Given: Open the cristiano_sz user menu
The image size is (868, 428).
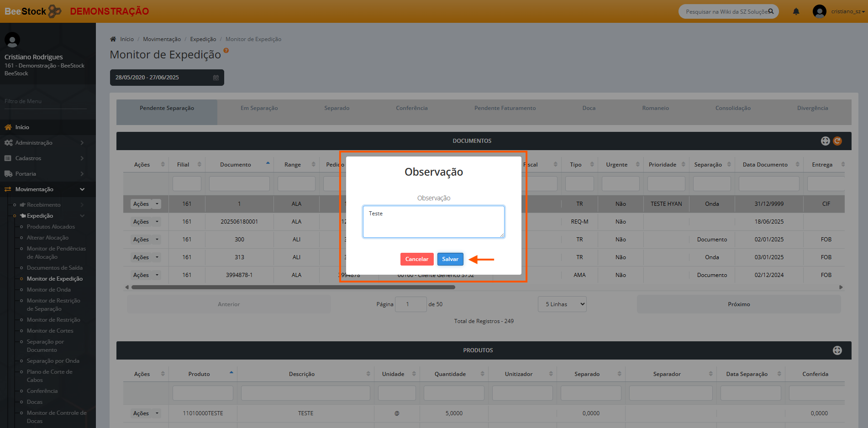Looking at the screenshot, I should point(847,11).
